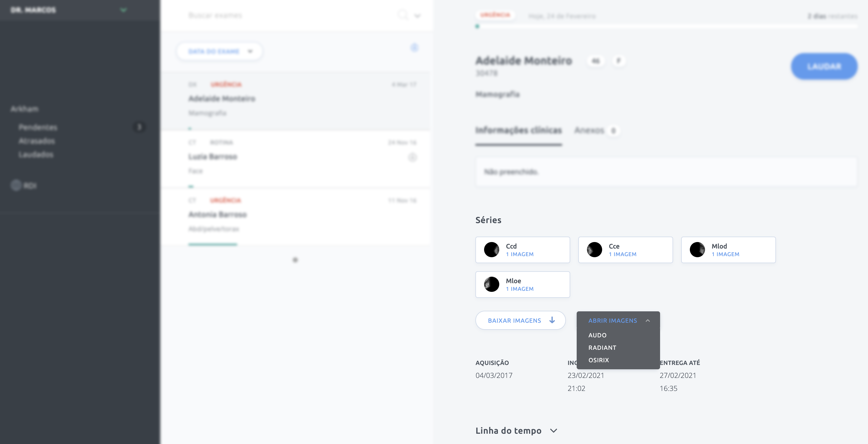Open the Cce series card

pyautogui.click(x=625, y=250)
